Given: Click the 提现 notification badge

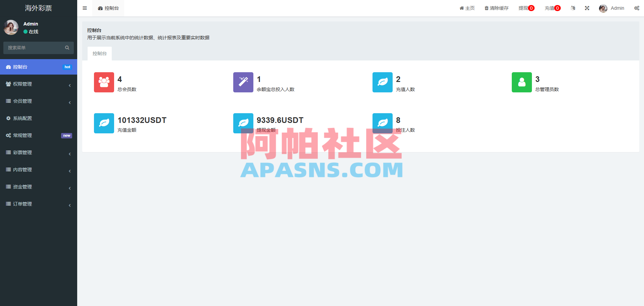Looking at the screenshot, I should point(531,8).
